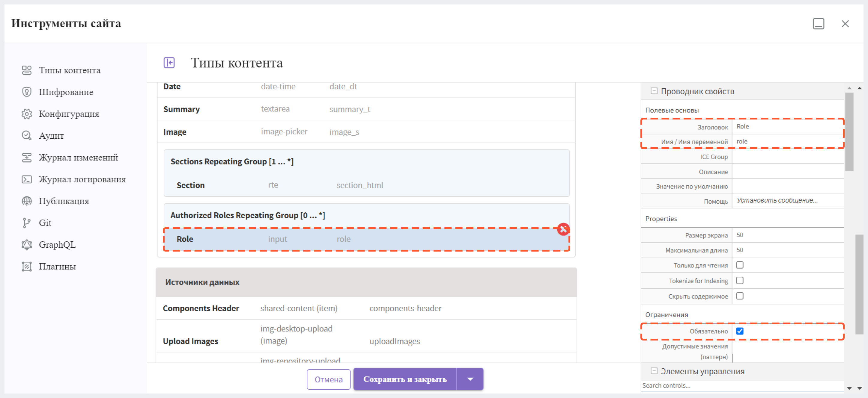Uncheck the Обязательно checkbox
The height and width of the screenshot is (398, 868).
click(740, 331)
